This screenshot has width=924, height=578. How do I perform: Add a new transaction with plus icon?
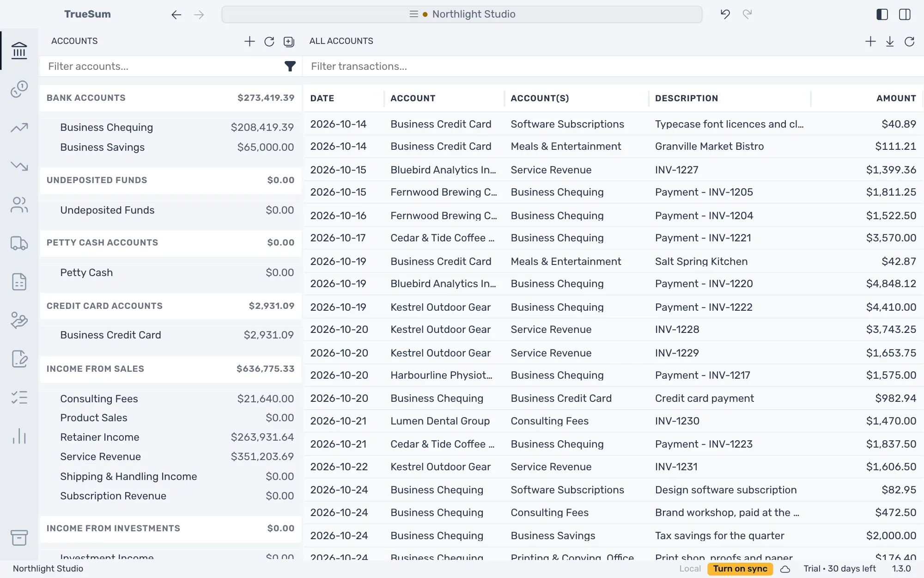tap(870, 42)
